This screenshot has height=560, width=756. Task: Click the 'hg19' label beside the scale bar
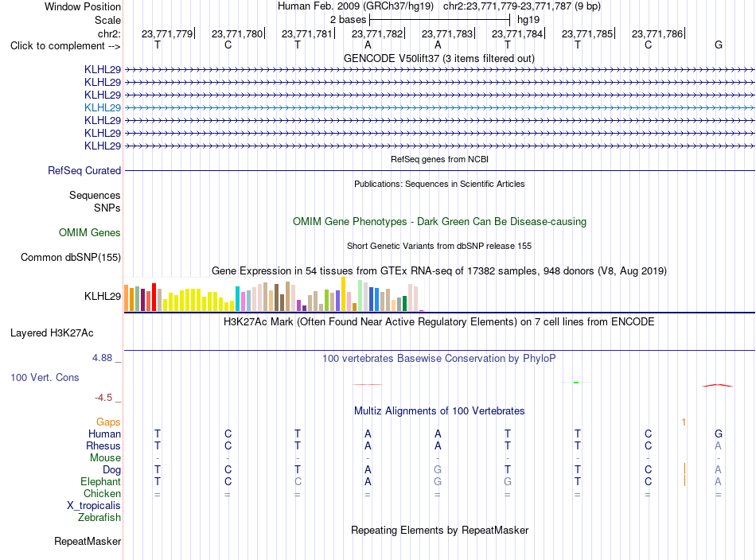528,20
